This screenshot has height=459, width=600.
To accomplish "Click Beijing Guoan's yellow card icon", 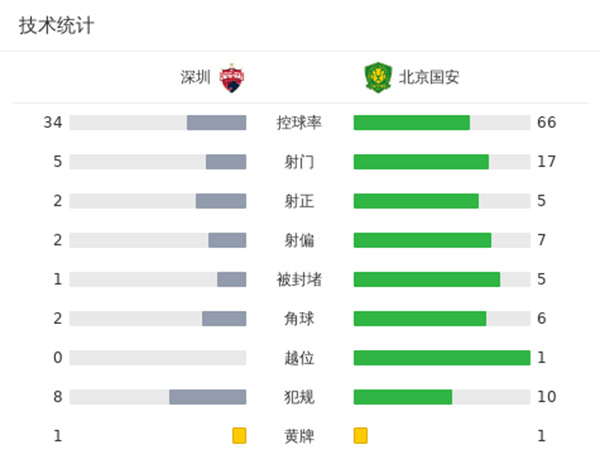I will (361, 436).
